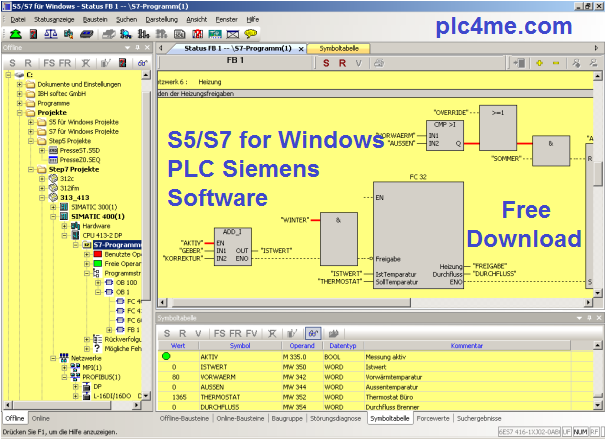The image size is (605, 439).
Task: Click the FV icon in the Symboltabelle toolbar
Action: 251,332
